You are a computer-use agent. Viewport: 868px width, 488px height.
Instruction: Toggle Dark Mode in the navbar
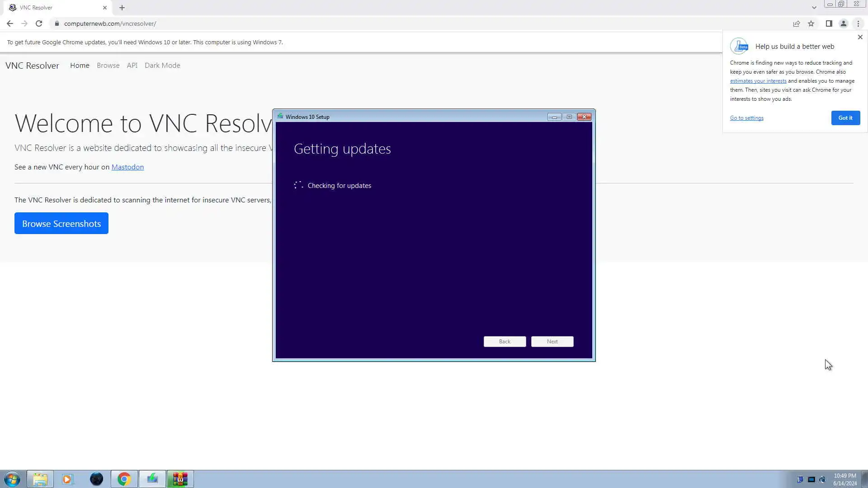[162, 65]
